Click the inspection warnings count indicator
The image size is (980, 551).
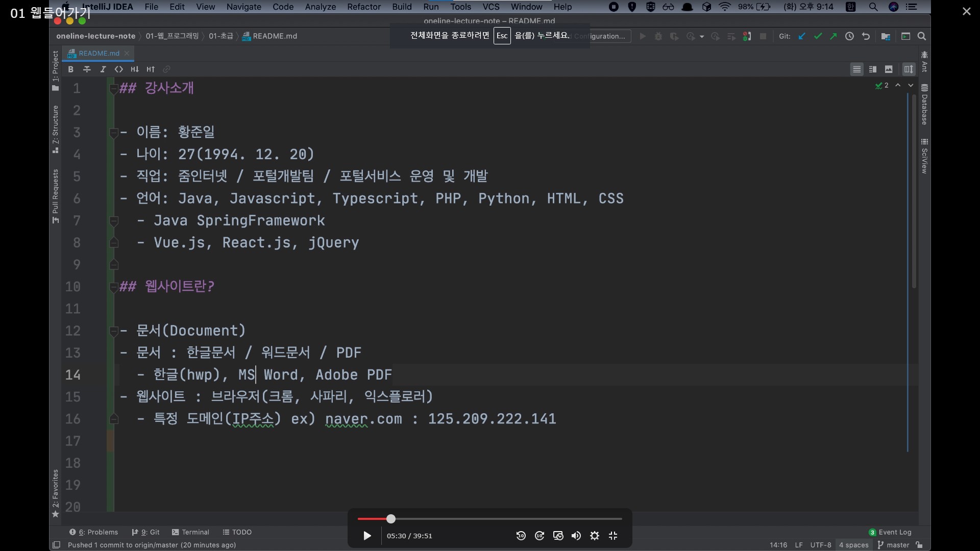coord(882,86)
